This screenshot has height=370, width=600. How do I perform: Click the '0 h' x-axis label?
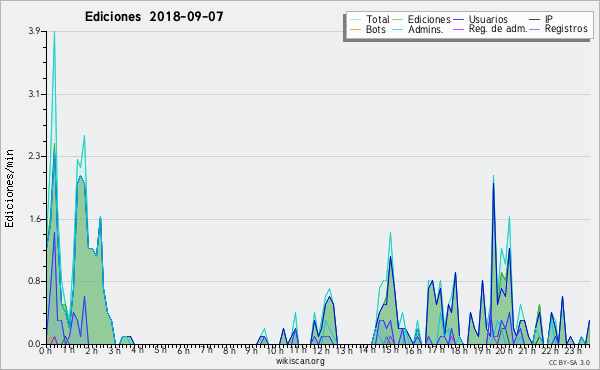[x=46, y=350]
